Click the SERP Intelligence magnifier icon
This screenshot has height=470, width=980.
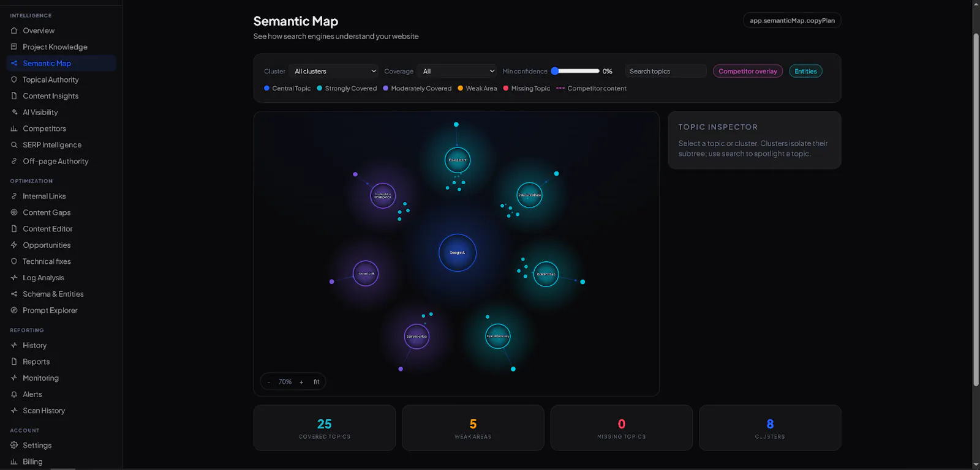(x=14, y=145)
